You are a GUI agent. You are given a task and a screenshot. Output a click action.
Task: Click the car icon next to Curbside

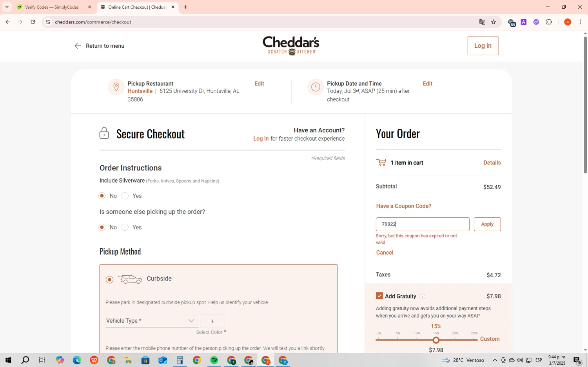point(130,279)
